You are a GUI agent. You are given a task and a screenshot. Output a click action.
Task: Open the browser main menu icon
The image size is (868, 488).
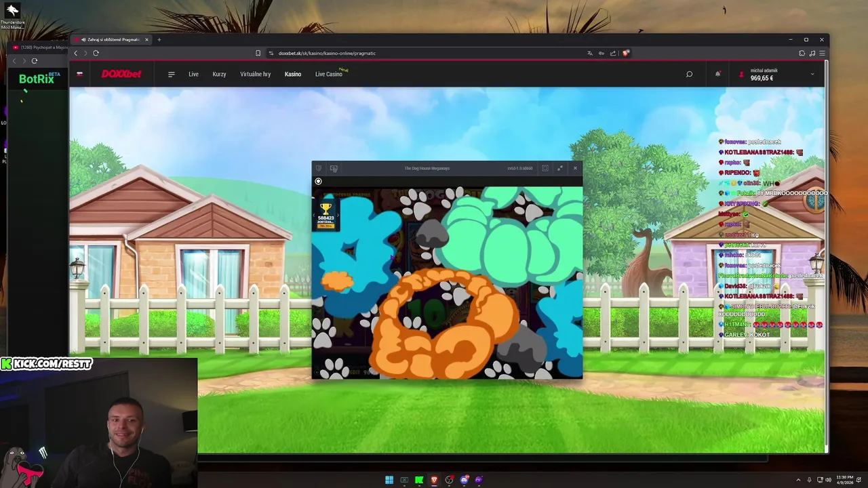(x=822, y=53)
